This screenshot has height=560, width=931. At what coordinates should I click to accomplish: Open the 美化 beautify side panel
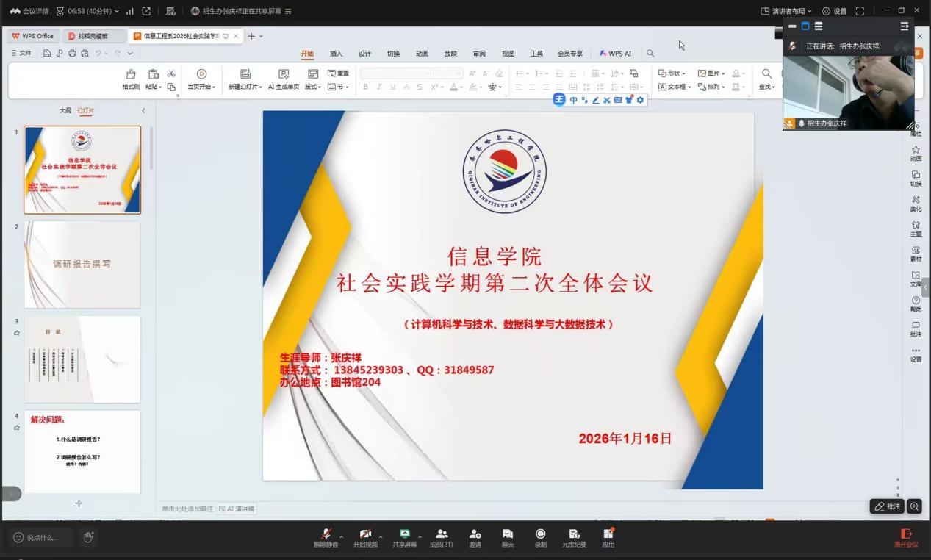(916, 204)
